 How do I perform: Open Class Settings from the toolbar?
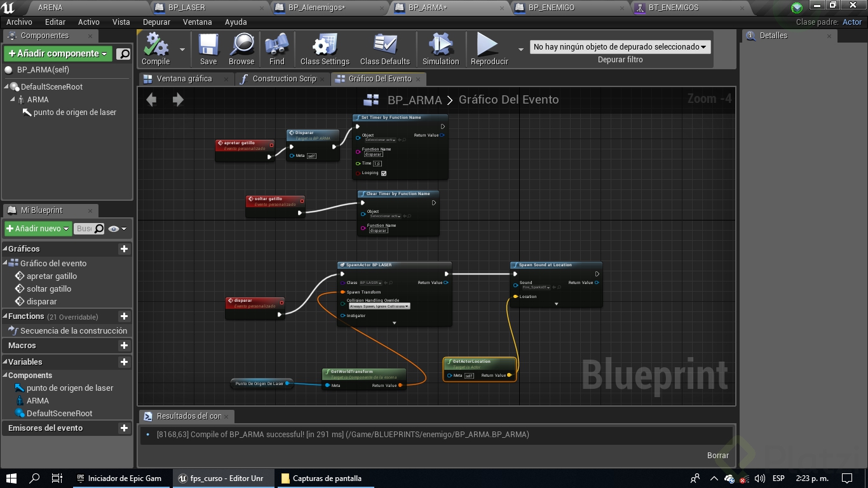[325, 49]
